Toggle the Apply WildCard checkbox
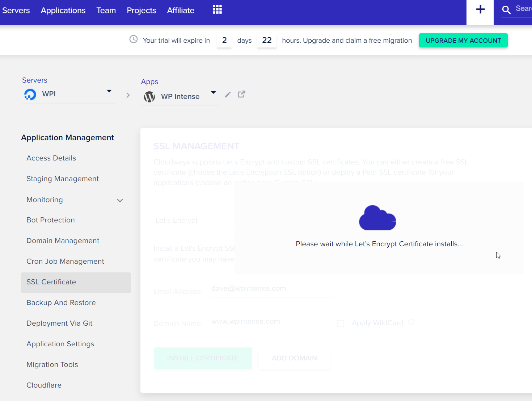 pos(341,323)
